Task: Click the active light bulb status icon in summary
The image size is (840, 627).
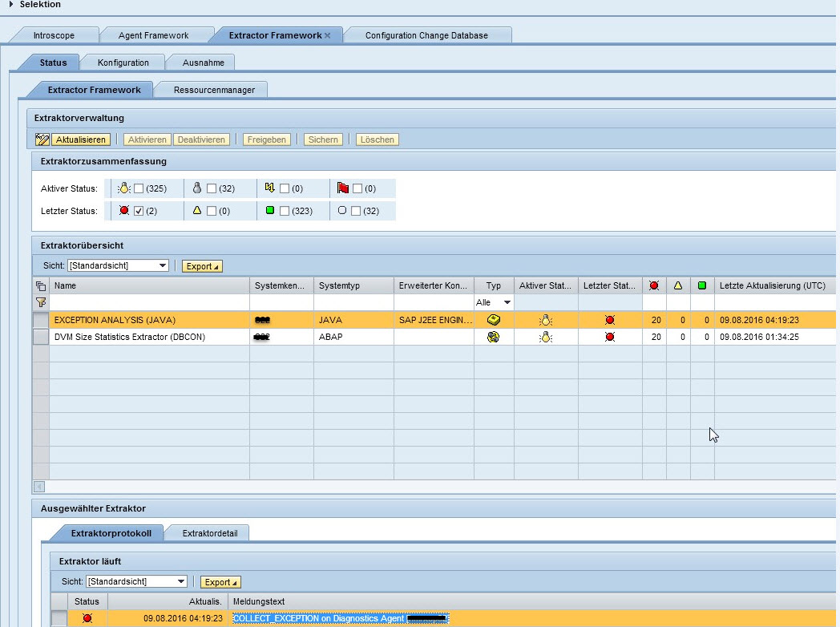Action: 123,188
